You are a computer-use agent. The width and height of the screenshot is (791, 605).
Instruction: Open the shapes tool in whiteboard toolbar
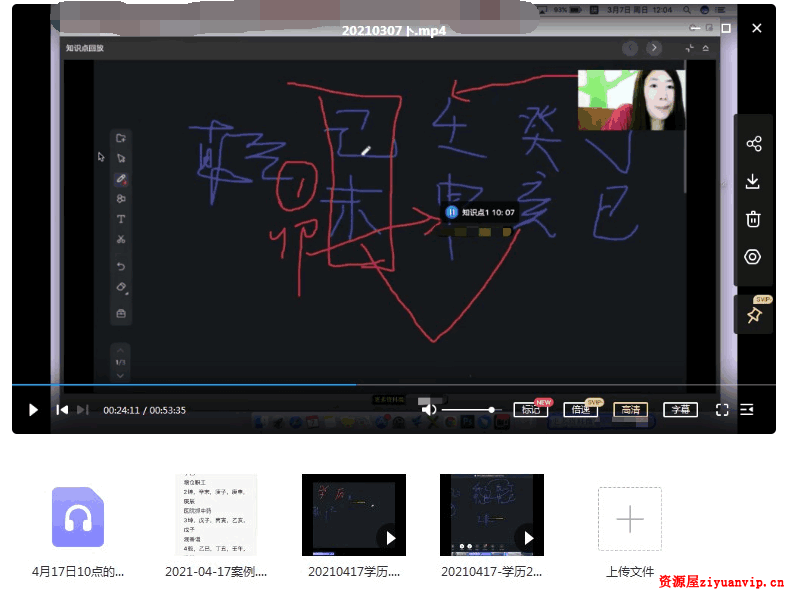121,199
